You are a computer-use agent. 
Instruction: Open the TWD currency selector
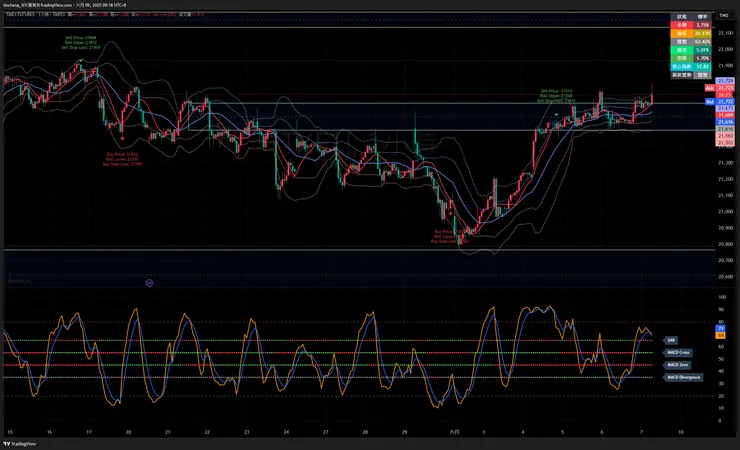[723, 16]
